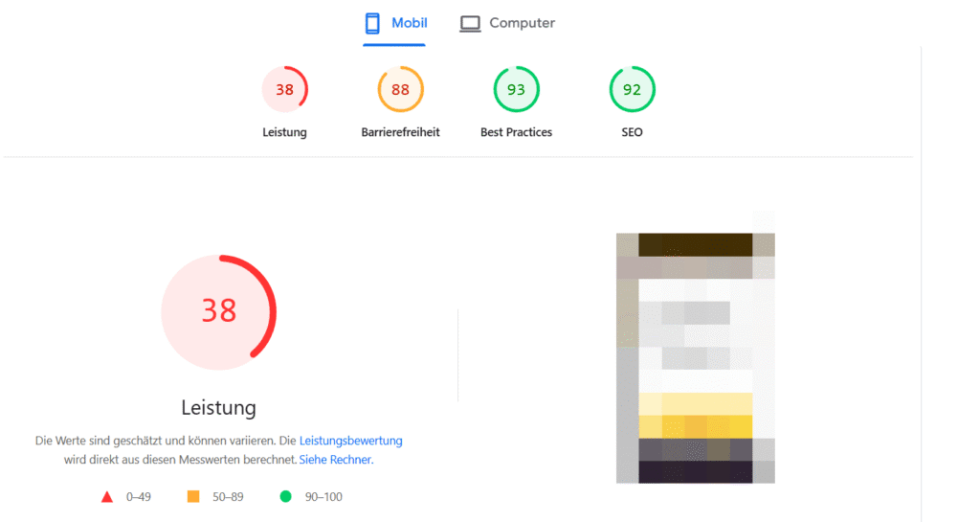Open the SEO score gauge showing 92

click(632, 89)
